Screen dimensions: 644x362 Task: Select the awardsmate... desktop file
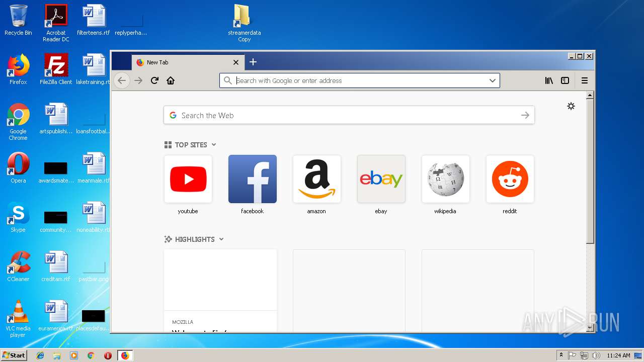click(56, 171)
